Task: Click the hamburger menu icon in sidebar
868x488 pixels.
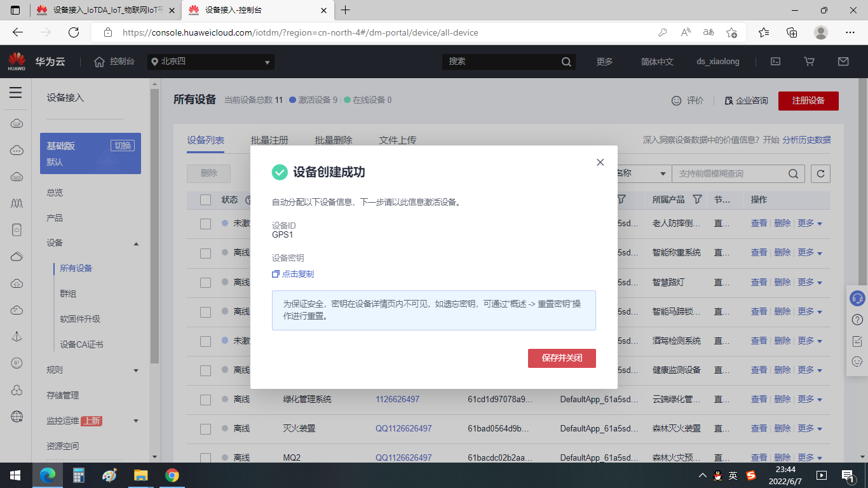Action: coord(16,93)
